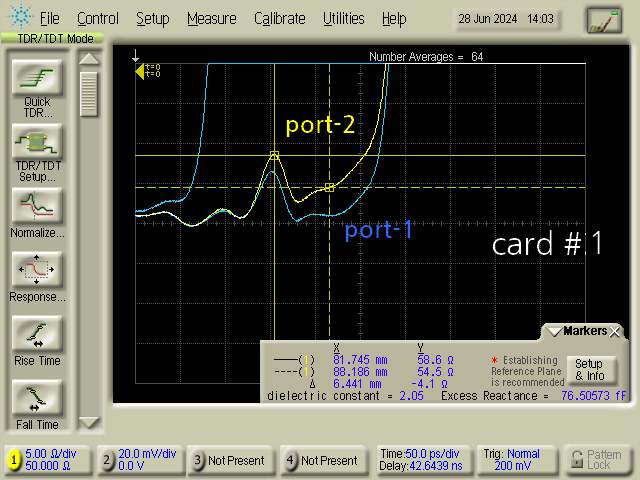The height and width of the screenshot is (480, 640).
Task: Open the Calibrate menu
Action: click(x=280, y=19)
